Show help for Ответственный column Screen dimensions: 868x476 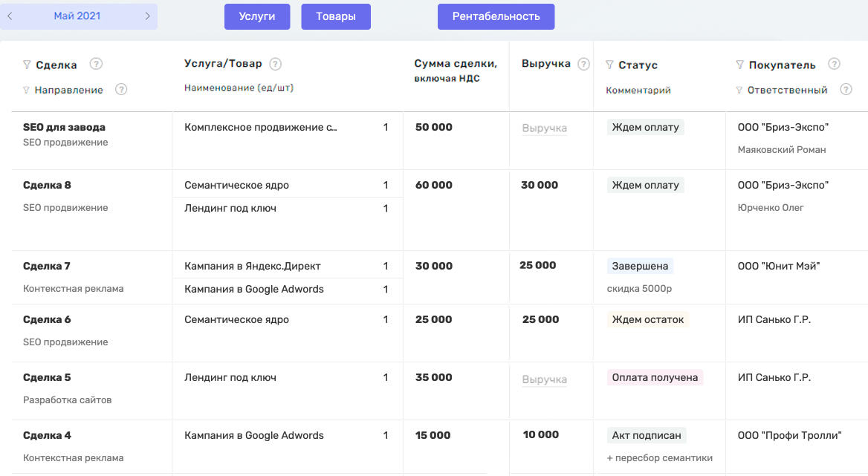(x=846, y=89)
